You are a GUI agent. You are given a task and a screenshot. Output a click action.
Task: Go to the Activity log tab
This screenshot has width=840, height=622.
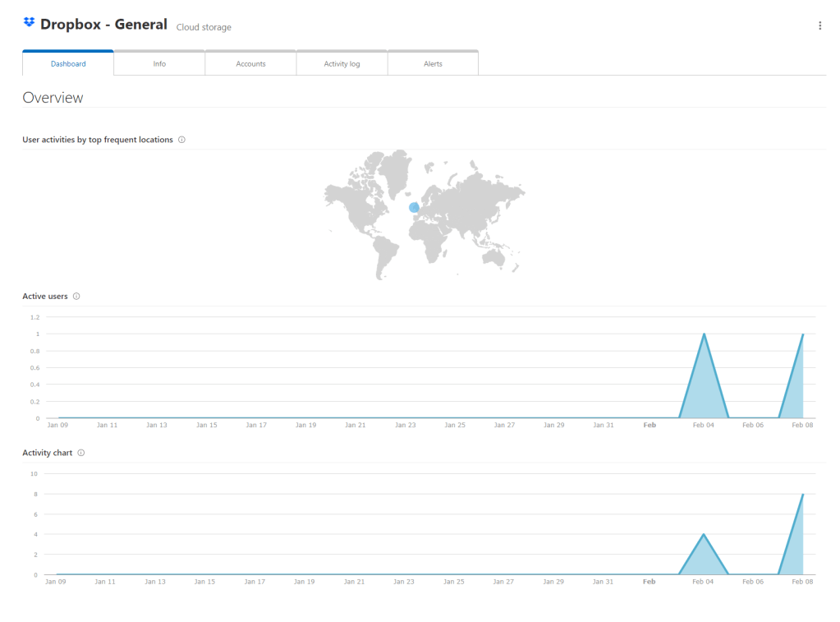tap(342, 63)
